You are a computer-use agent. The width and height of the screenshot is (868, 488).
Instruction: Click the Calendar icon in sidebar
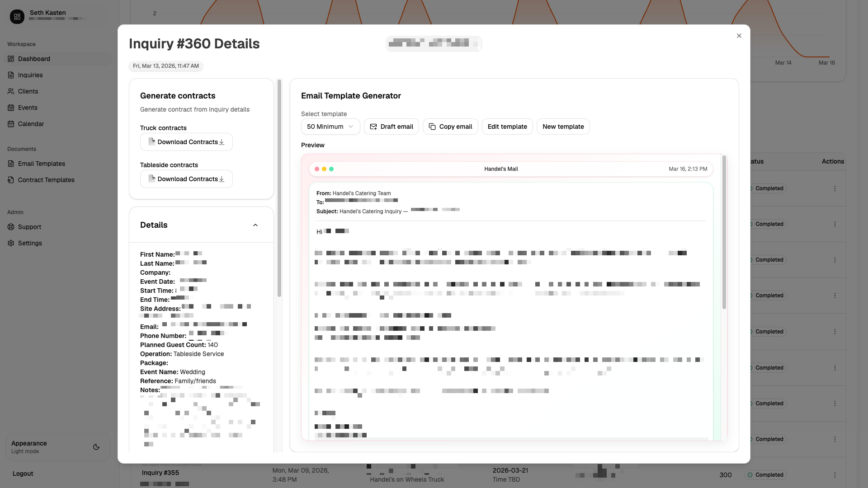click(11, 124)
